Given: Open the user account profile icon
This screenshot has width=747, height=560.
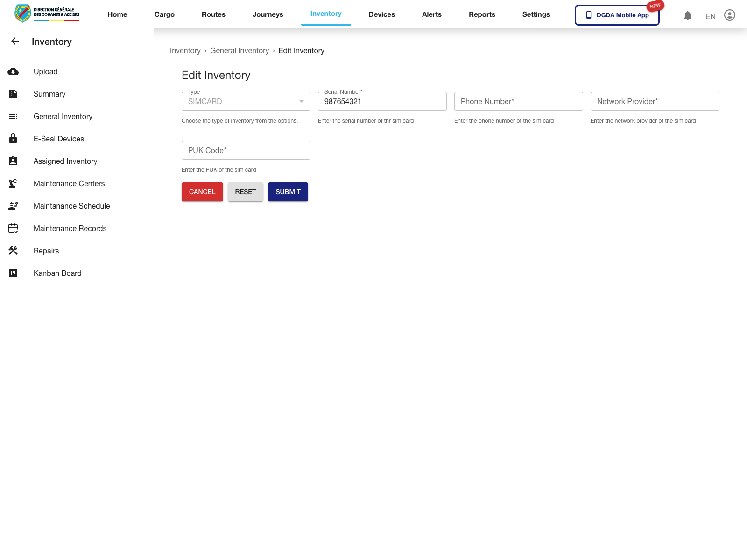Looking at the screenshot, I should pos(729,15).
